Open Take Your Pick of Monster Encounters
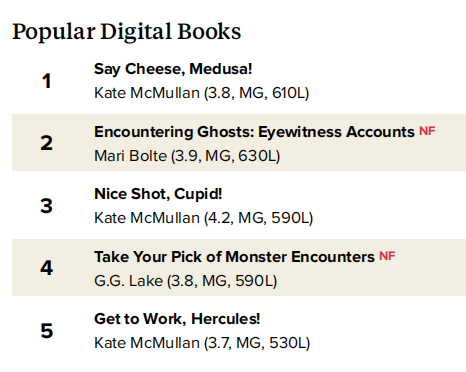 pos(234,257)
